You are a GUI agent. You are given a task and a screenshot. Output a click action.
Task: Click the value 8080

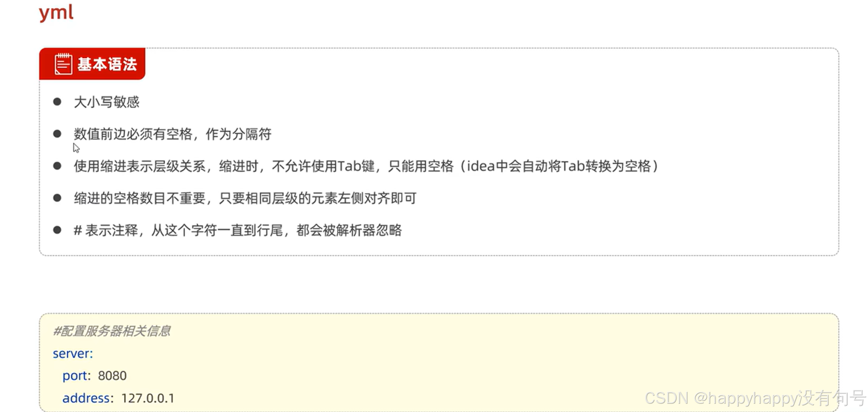tap(112, 375)
